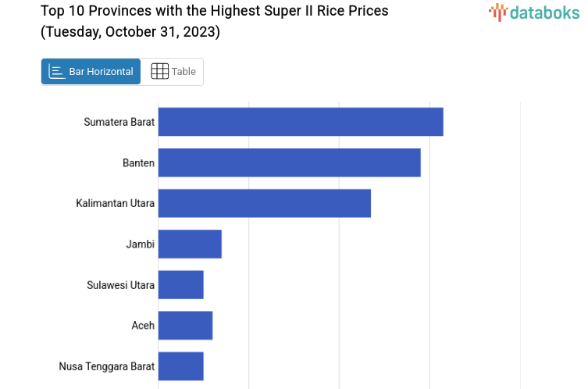Viewport: 588px width, 389px height.
Task: Click the Aceh axis label
Action: (x=143, y=325)
